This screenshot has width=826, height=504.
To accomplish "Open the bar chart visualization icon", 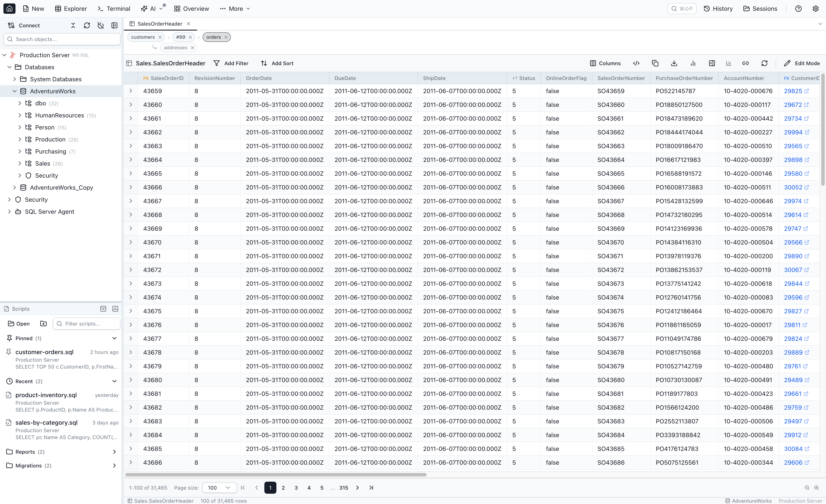I will pyautogui.click(x=693, y=63).
